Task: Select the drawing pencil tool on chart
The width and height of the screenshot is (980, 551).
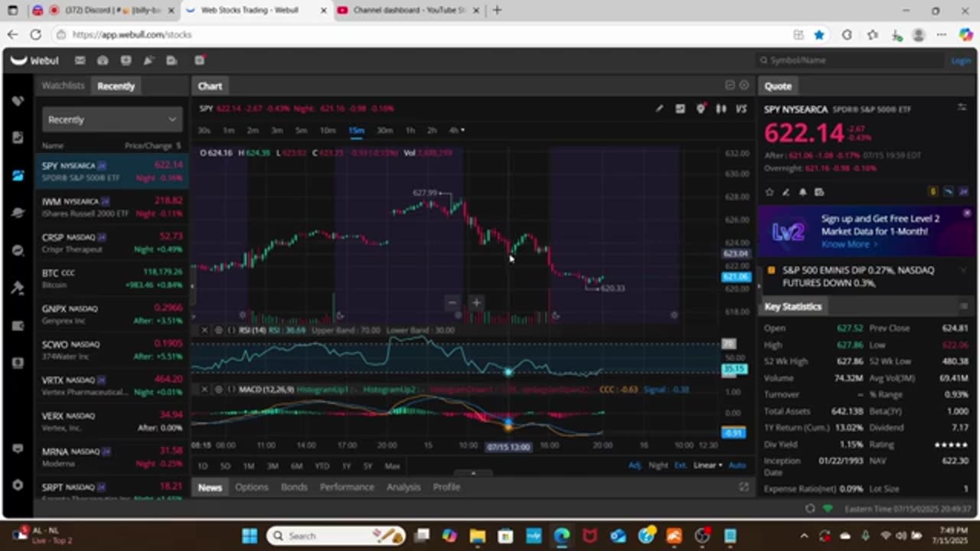Action: 659,109
